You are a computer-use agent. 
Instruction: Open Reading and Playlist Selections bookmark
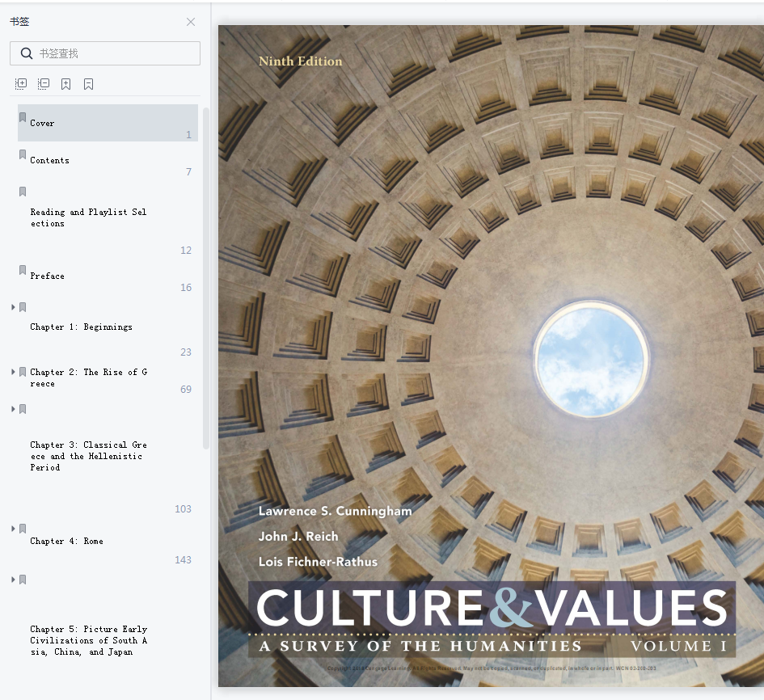88,217
